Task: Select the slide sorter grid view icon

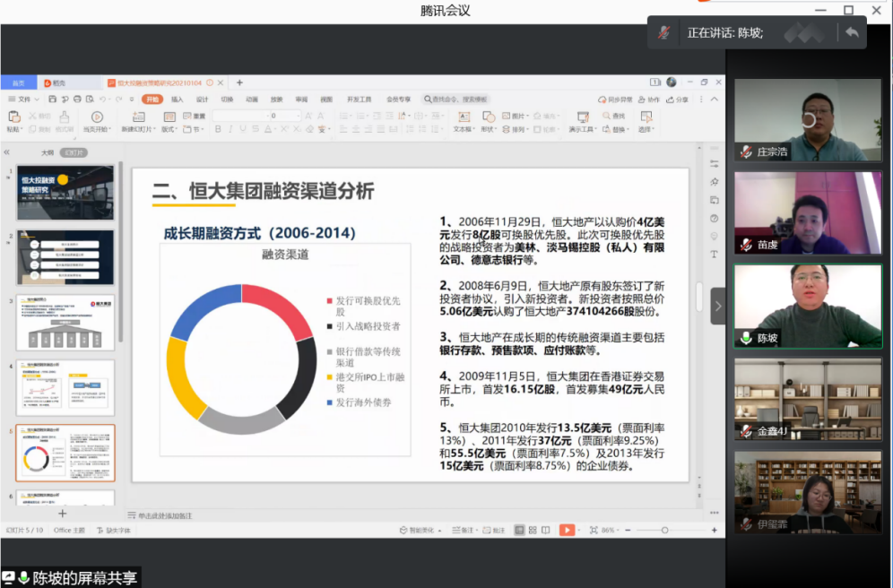Action: click(x=533, y=530)
